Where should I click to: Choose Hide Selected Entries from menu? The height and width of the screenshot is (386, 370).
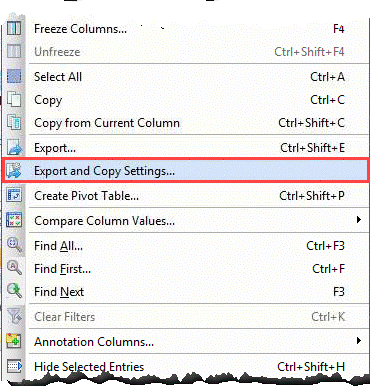coord(186,367)
